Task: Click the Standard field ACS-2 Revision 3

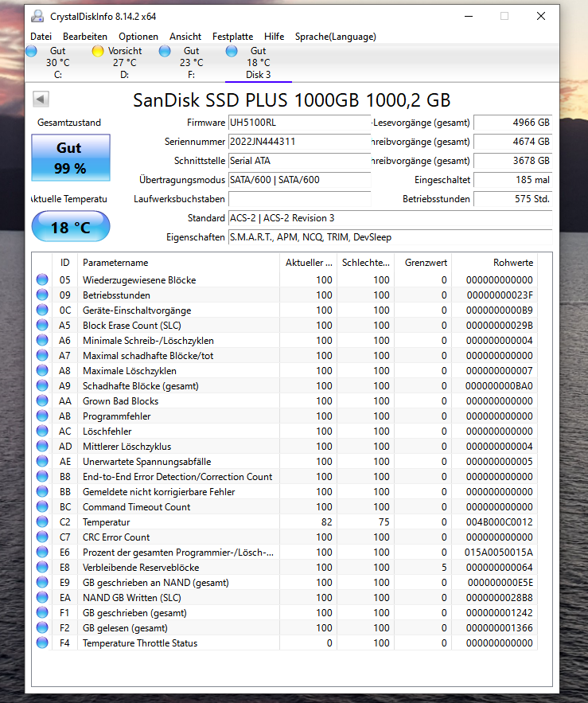Action: [390, 218]
